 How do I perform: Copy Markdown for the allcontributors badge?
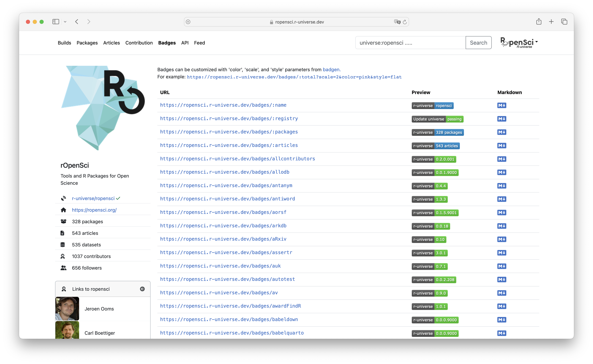[x=502, y=159]
